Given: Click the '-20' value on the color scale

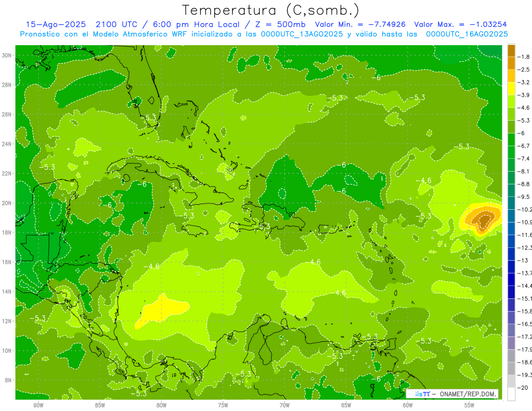Looking at the screenshot, I should click(523, 388).
